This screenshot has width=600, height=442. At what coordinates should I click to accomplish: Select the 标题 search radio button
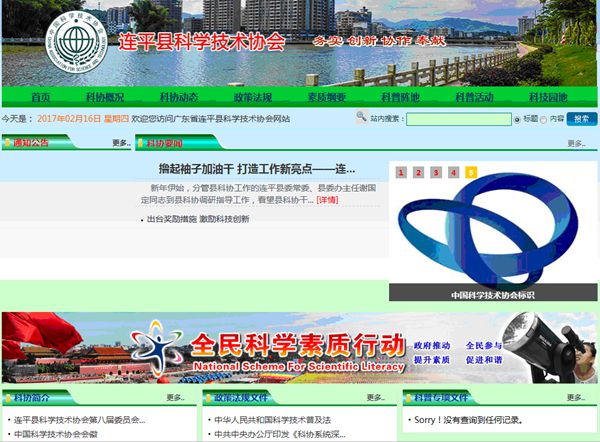click(x=517, y=119)
